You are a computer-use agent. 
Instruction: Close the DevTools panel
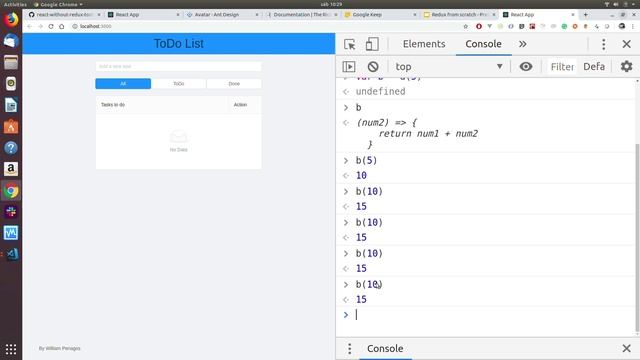(626, 44)
